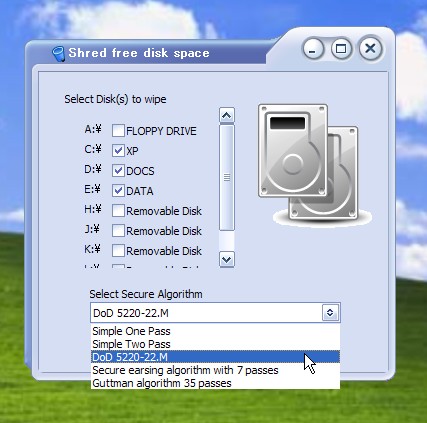Uncheck the D: DOCS drive checkbox
This screenshot has height=423, width=427.
click(118, 171)
